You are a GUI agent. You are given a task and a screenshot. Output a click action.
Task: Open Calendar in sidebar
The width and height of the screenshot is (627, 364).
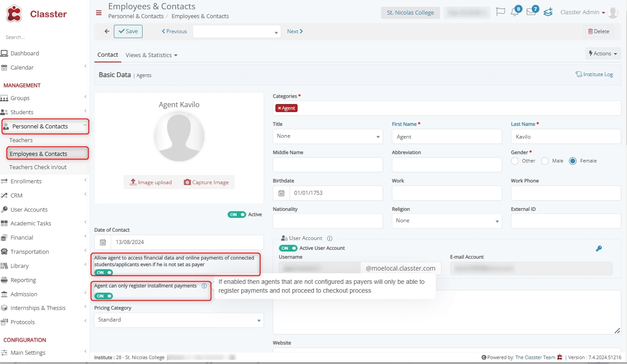(x=22, y=67)
